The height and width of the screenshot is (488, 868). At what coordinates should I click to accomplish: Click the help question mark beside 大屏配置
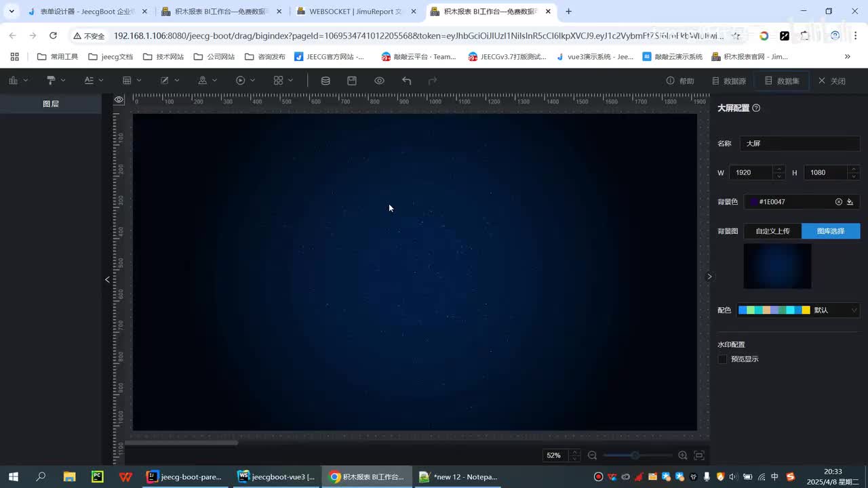pyautogui.click(x=756, y=108)
